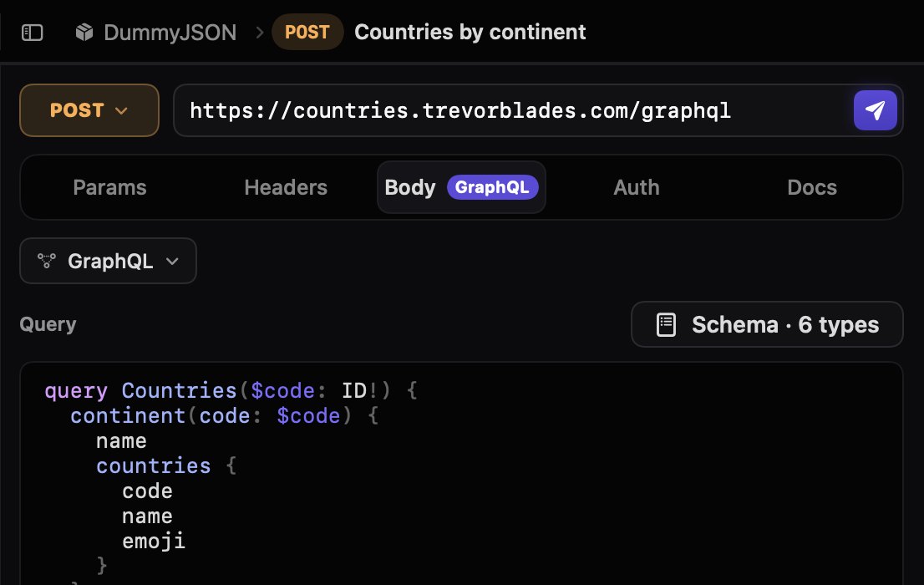Screen dimensions: 924x585
Task: Open the Docs tab
Action: click(812, 187)
